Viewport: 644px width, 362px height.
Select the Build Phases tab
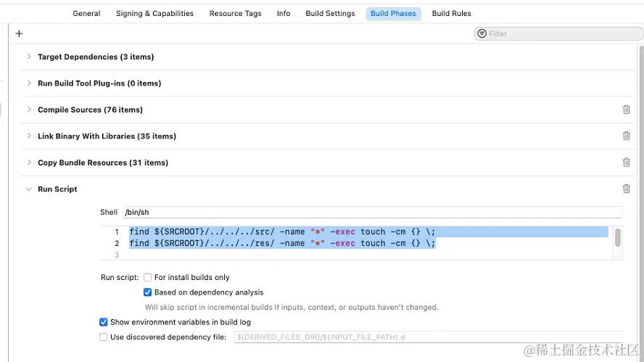pos(394,14)
